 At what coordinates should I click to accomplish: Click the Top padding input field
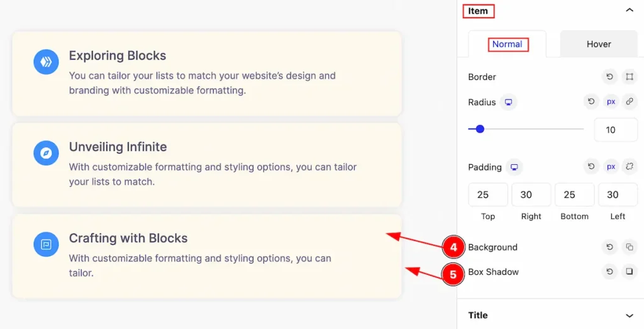point(488,194)
